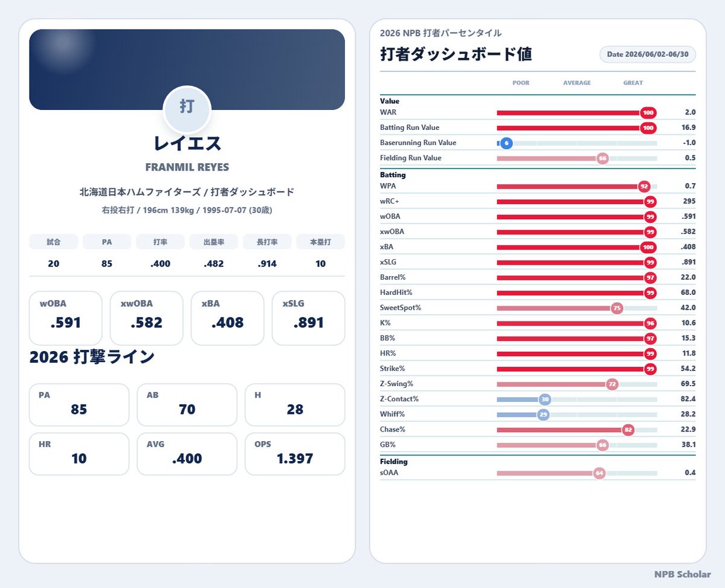This screenshot has height=588, width=725.
Task: Click the Batting section label
Action: (393, 175)
